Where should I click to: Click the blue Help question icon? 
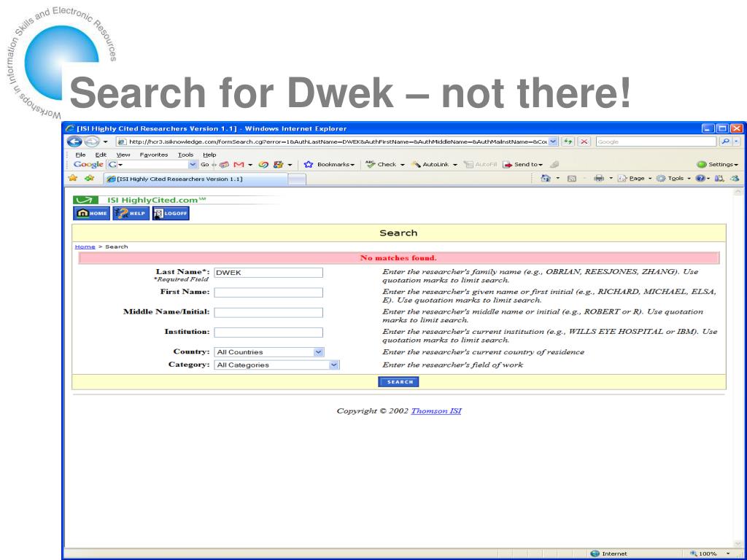(700, 179)
